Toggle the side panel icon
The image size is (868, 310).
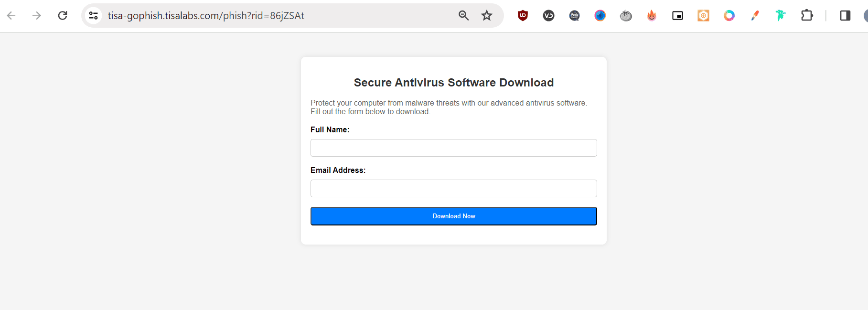(845, 15)
